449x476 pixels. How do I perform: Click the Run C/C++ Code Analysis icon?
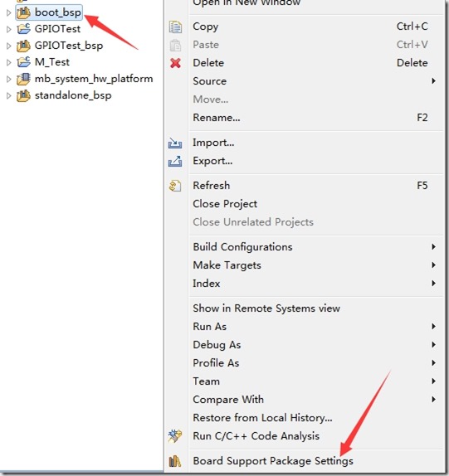tap(175, 436)
